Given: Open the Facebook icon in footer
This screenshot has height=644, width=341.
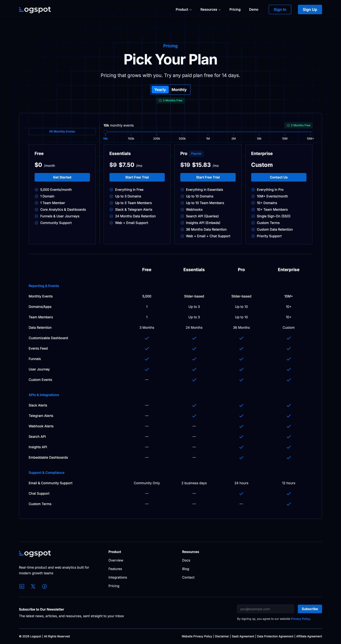Looking at the screenshot, I should [x=45, y=586].
